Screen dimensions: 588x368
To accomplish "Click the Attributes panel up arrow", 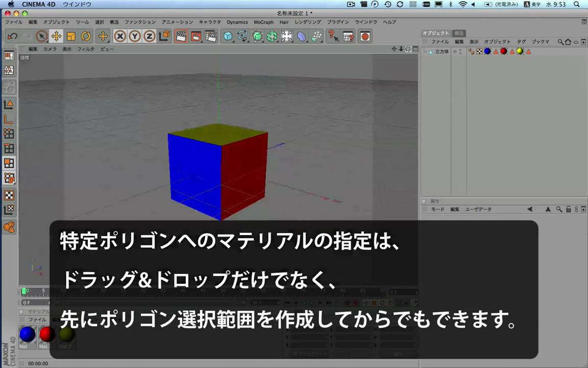I will pos(548,209).
